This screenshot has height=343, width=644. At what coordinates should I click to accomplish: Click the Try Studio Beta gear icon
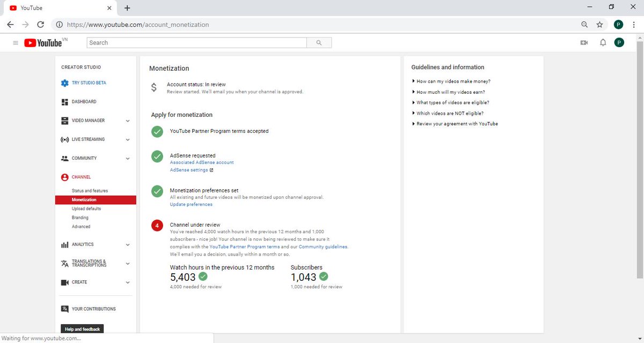coord(65,83)
